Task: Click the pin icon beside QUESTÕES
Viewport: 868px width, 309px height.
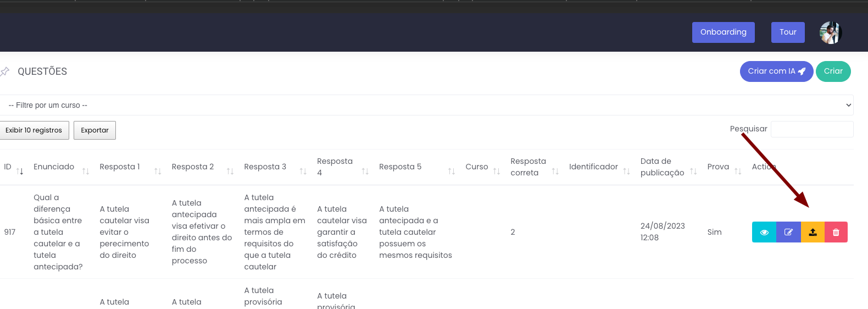Action: (5, 71)
